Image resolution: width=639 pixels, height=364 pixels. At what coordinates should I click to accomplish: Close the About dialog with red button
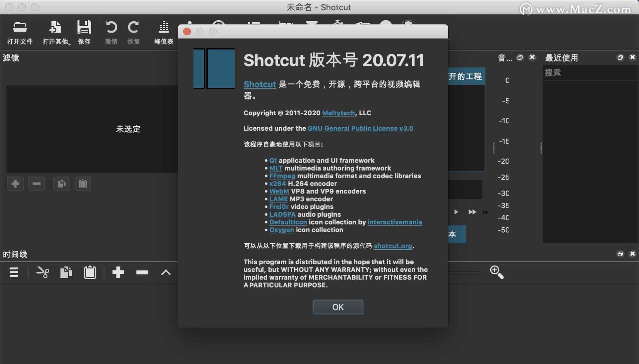pos(187,32)
